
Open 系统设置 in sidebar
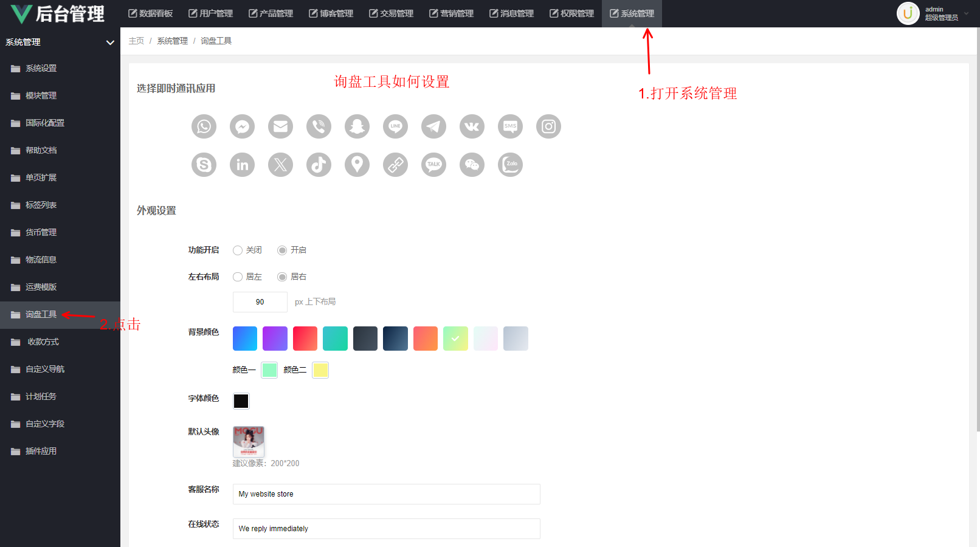(60, 69)
